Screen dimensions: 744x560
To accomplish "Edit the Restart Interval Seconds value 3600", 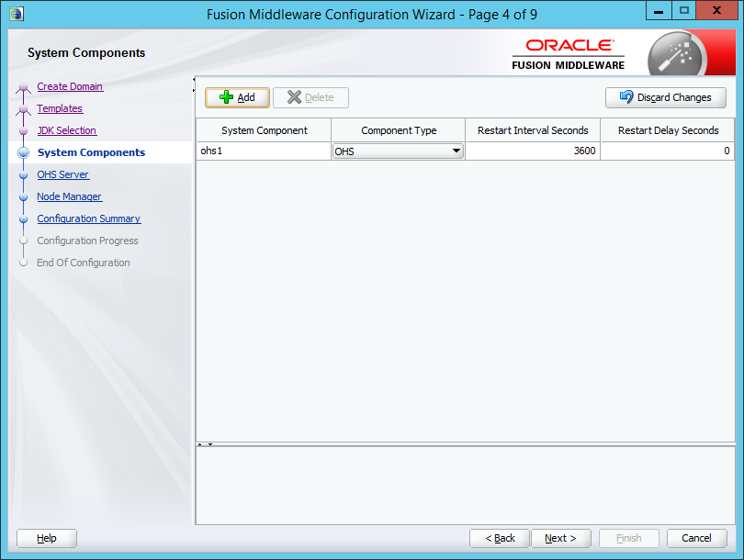I will click(533, 151).
